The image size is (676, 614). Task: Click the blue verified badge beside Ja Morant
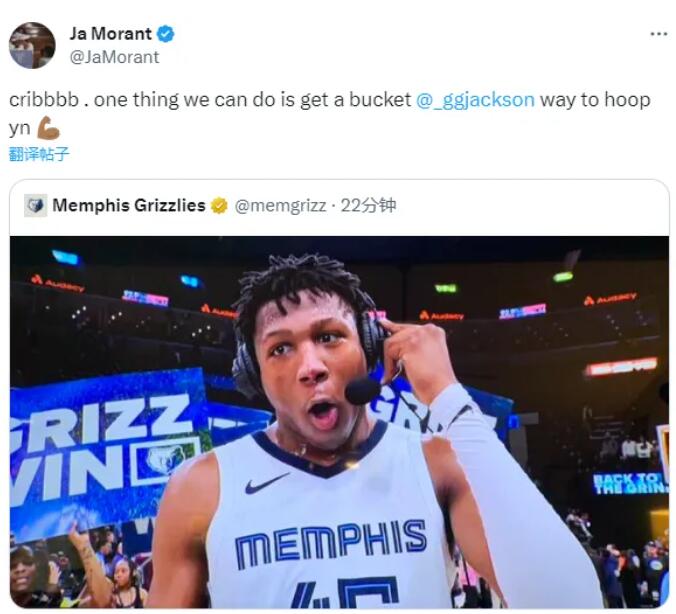166,34
